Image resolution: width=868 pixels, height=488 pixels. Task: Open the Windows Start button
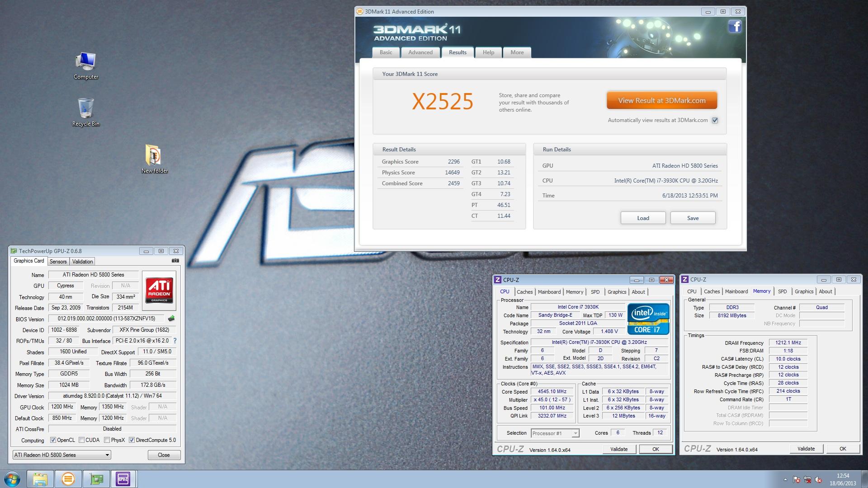click(x=12, y=479)
